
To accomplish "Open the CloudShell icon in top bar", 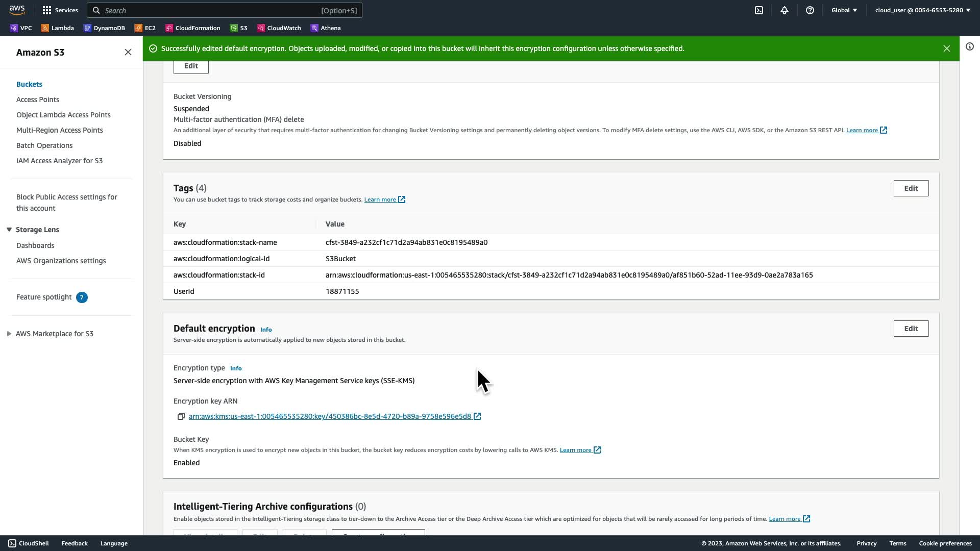I will pyautogui.click(x=759, y=10).
